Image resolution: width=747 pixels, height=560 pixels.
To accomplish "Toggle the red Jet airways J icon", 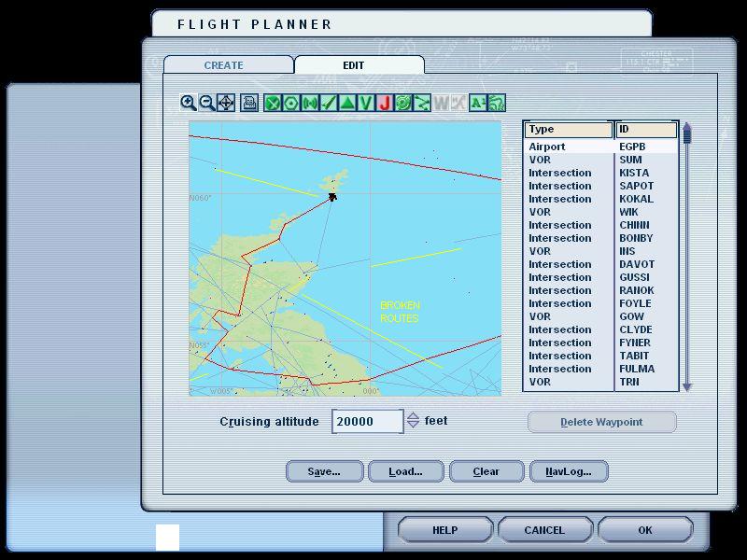I will coord(384,103).
